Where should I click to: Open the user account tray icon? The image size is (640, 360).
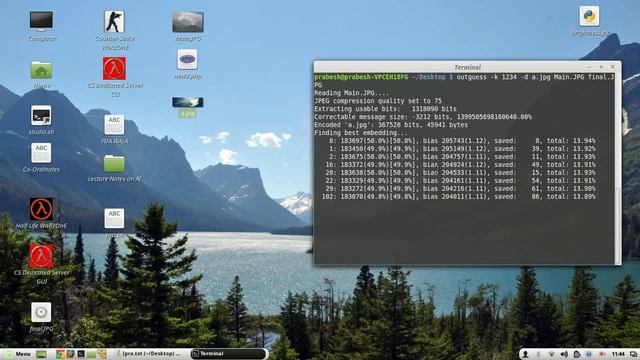click(525, 354)
